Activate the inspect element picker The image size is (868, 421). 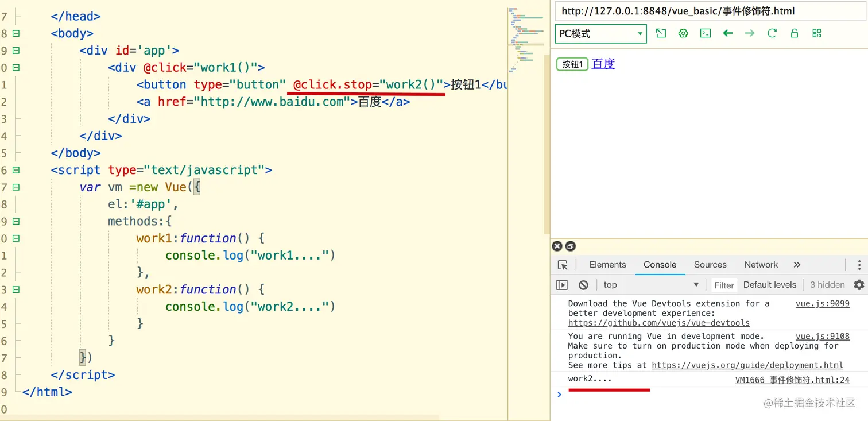click(563, 265)
